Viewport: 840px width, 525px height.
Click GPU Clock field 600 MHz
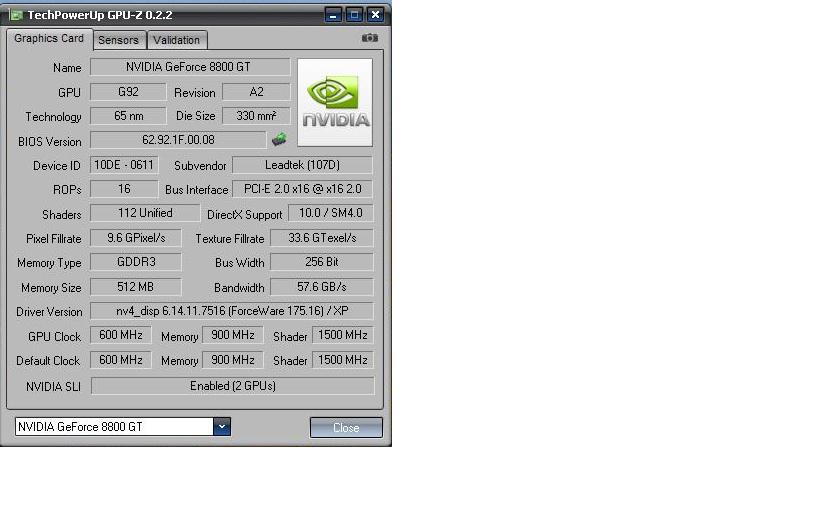[x=121, y=335]
